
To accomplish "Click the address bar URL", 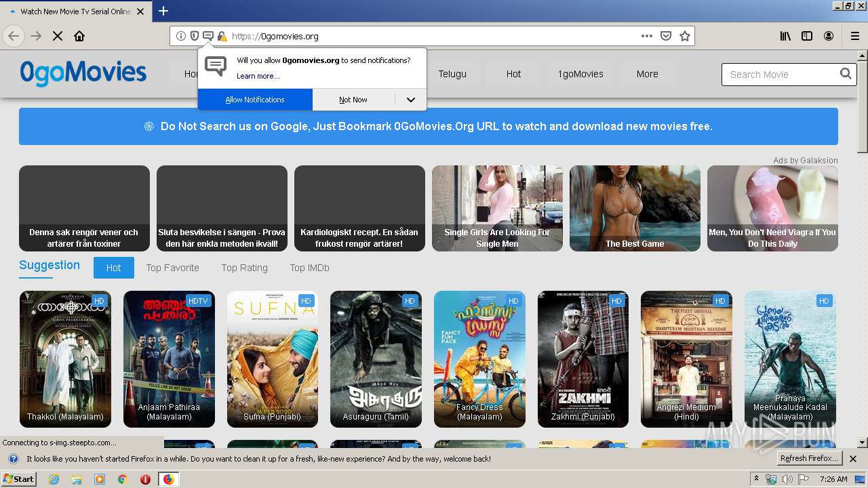I will pos(275,36).
